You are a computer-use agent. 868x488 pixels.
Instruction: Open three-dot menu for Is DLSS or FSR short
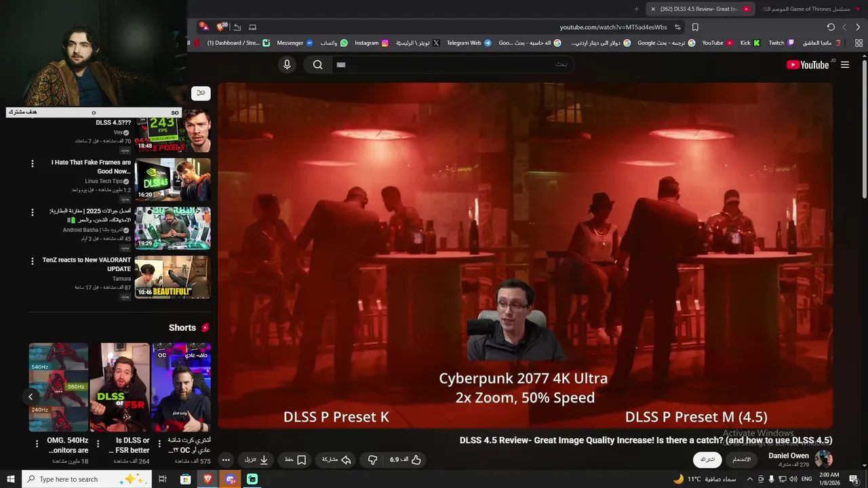tap(98, 444)
